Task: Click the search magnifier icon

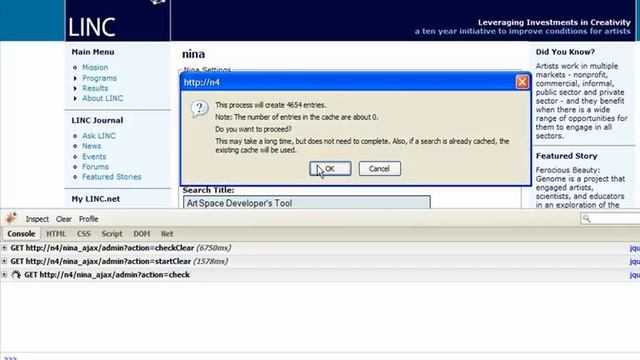Action: click(587, 218)
